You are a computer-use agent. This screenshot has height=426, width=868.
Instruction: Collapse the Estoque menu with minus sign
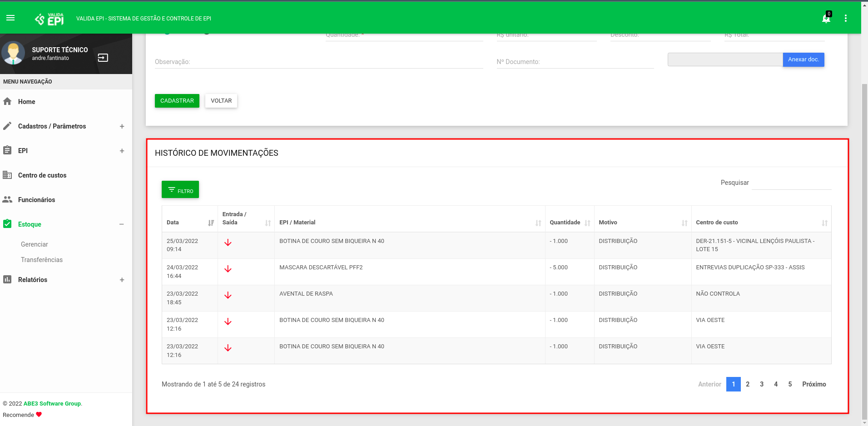pos(122,224)
